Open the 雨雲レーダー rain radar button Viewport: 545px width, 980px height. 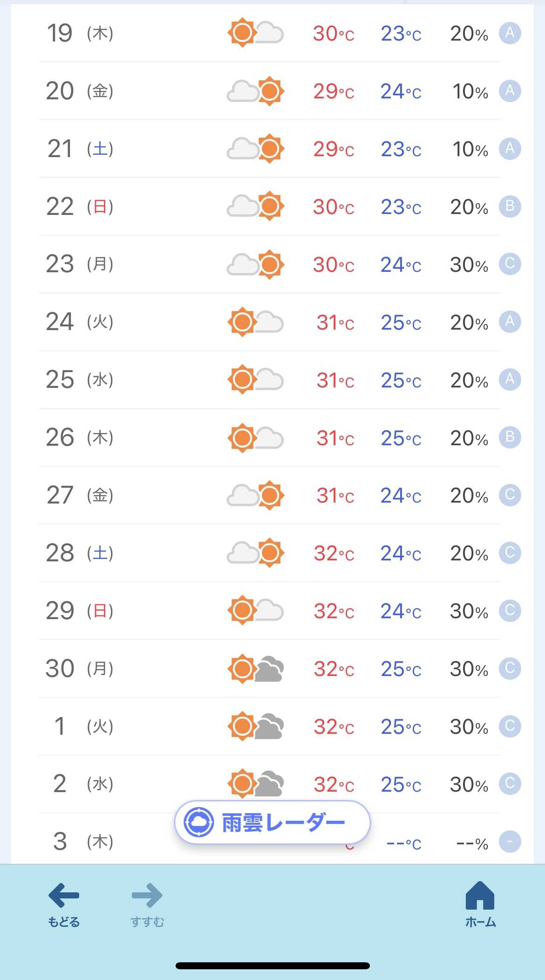coord(272,822)
